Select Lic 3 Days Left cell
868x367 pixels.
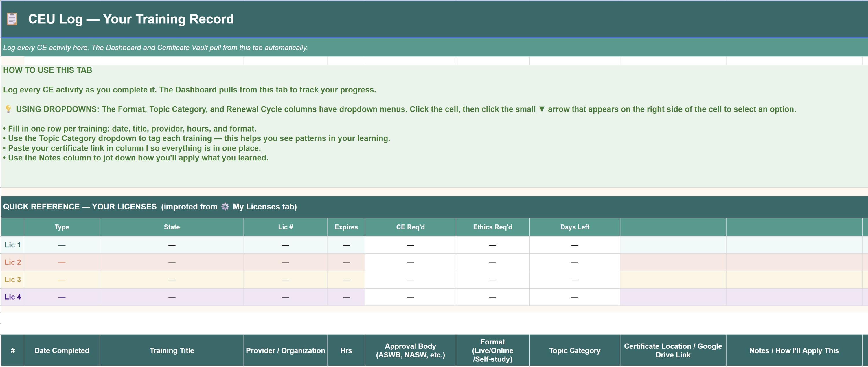point(575,280)
